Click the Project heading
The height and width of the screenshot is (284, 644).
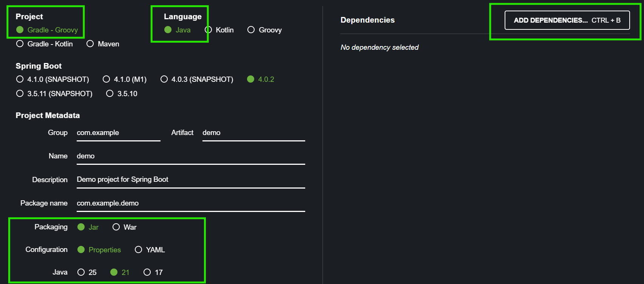pos(29,17)
